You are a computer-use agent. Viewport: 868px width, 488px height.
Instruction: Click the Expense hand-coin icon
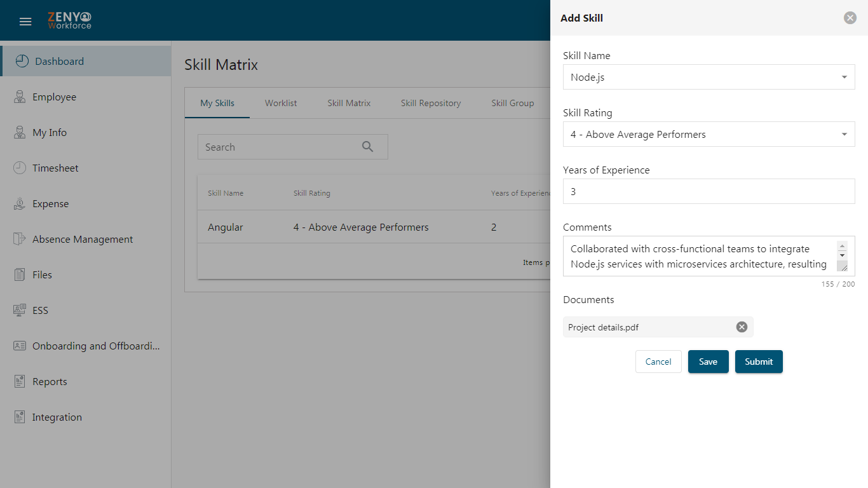point(20,203)
